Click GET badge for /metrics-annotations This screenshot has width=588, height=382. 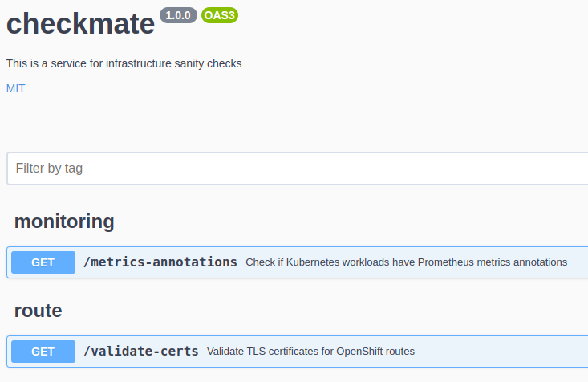tap(43, 262)
